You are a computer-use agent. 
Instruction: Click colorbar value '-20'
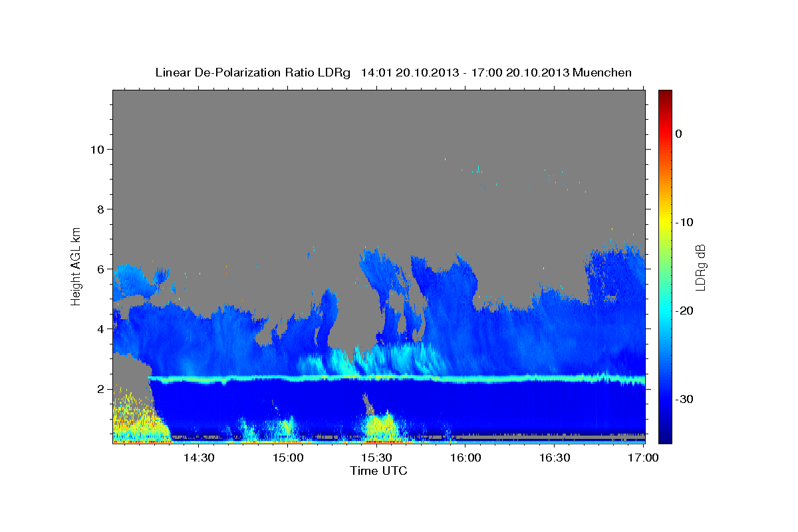tap(686, 311)
